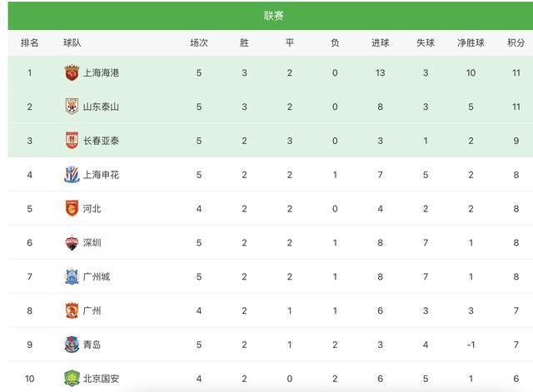This screenshot has width=533, height=392.
Task: Open the 北京国安 team name link
Action: [101, 379]
